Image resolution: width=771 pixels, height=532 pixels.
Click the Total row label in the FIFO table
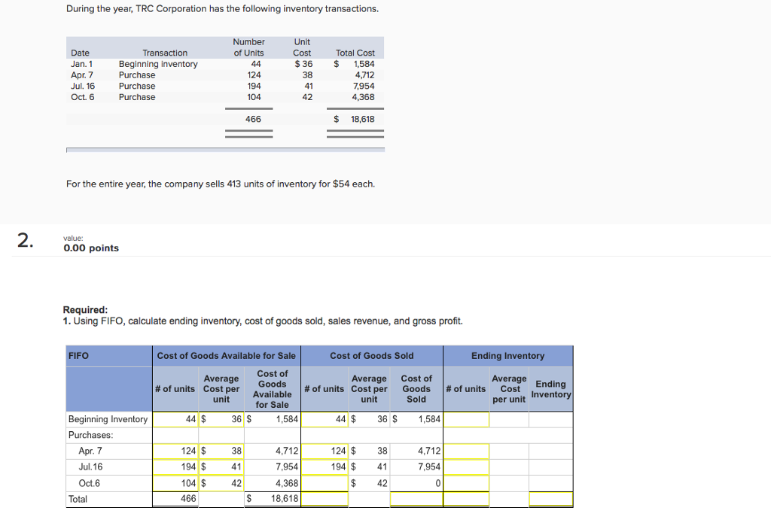point(78,498)
